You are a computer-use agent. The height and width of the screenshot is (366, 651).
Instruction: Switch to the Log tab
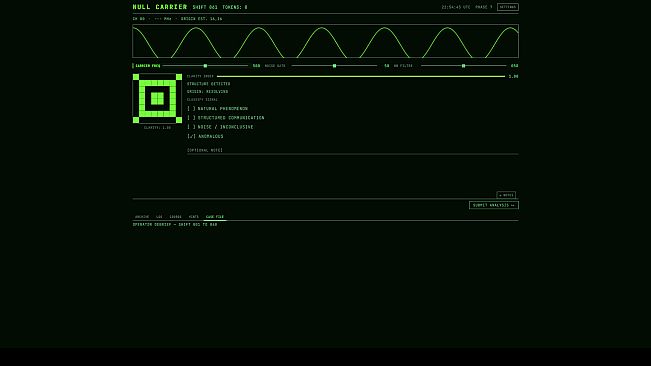tap(159, 217)
